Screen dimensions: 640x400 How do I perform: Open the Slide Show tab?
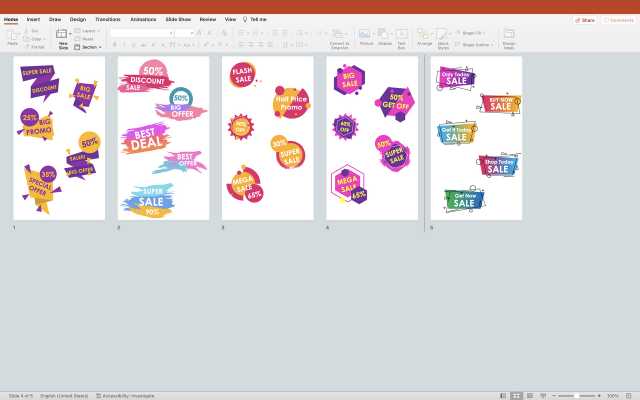[x=178, y=19]
